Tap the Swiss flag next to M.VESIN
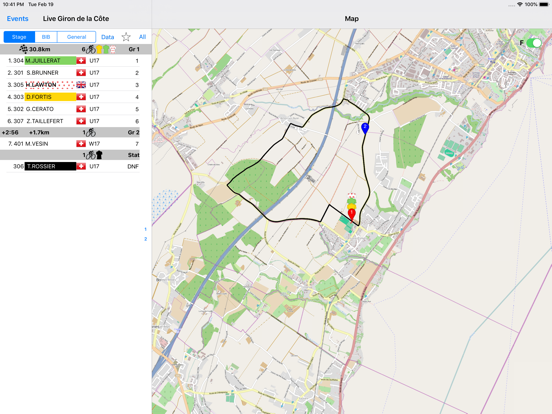 pos(81,144)
